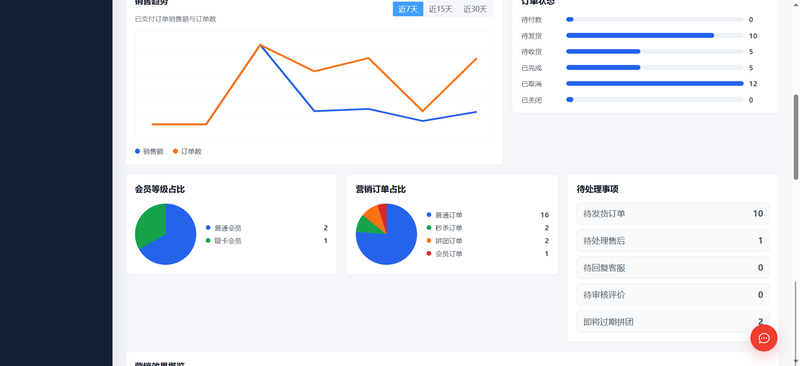Click the 会员订单 red legend dot
Viewport: 800px width, 366px height.
click(429, 253)
